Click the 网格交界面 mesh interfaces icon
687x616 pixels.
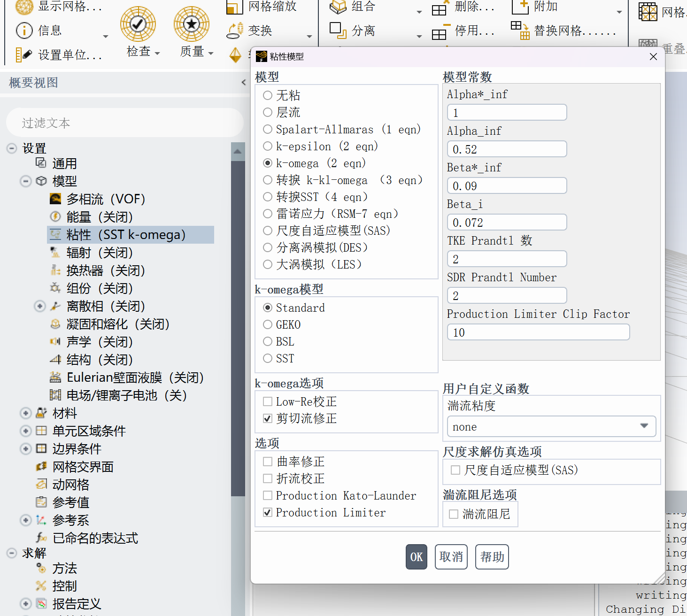pos(41,466)
